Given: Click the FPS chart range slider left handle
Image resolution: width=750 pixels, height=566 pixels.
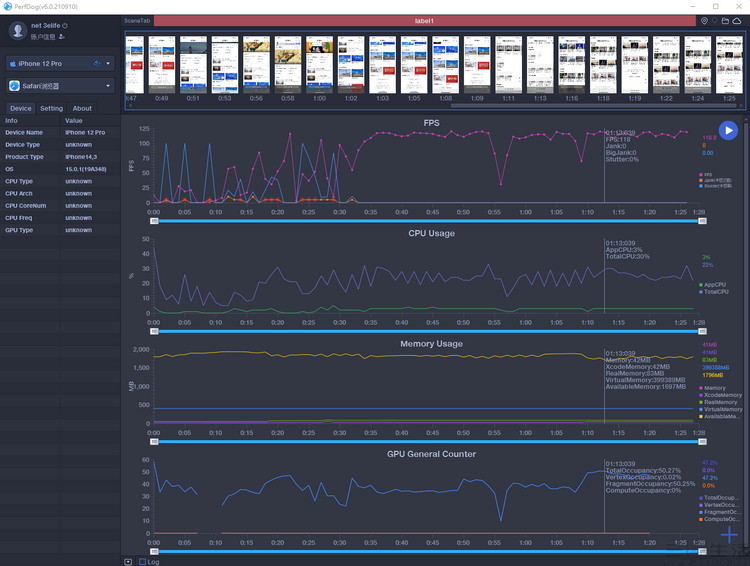Looking at the screenshot, I should point(154,221).
